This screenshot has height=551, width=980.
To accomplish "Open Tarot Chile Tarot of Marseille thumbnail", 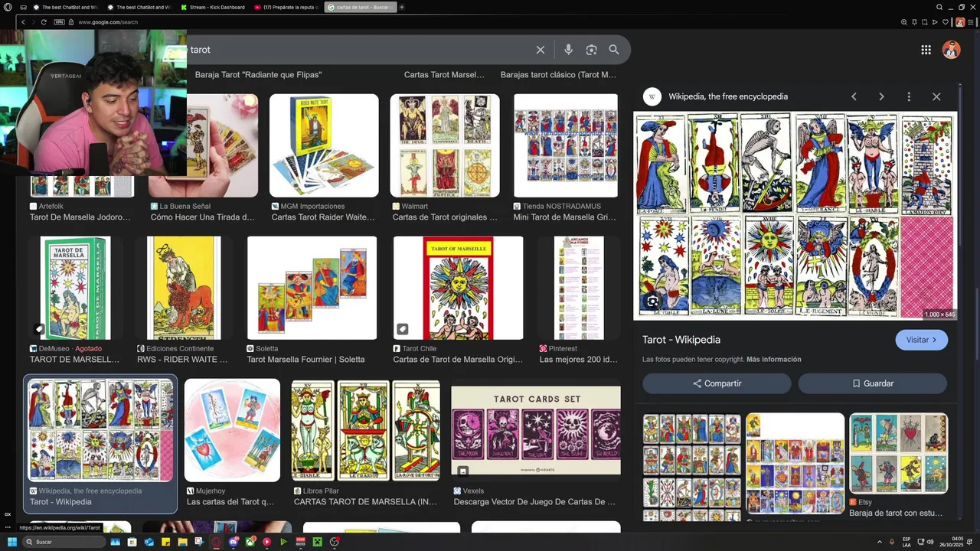I will point(458,288).
